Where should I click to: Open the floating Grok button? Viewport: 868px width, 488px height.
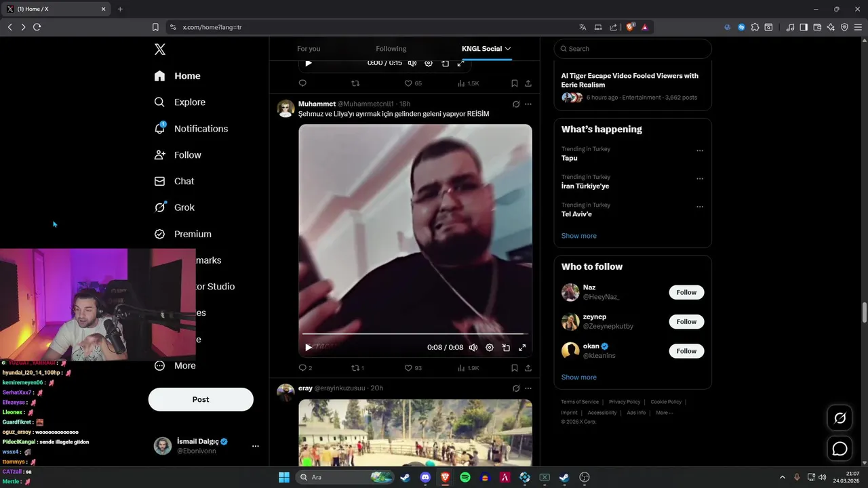pos(840,418)
